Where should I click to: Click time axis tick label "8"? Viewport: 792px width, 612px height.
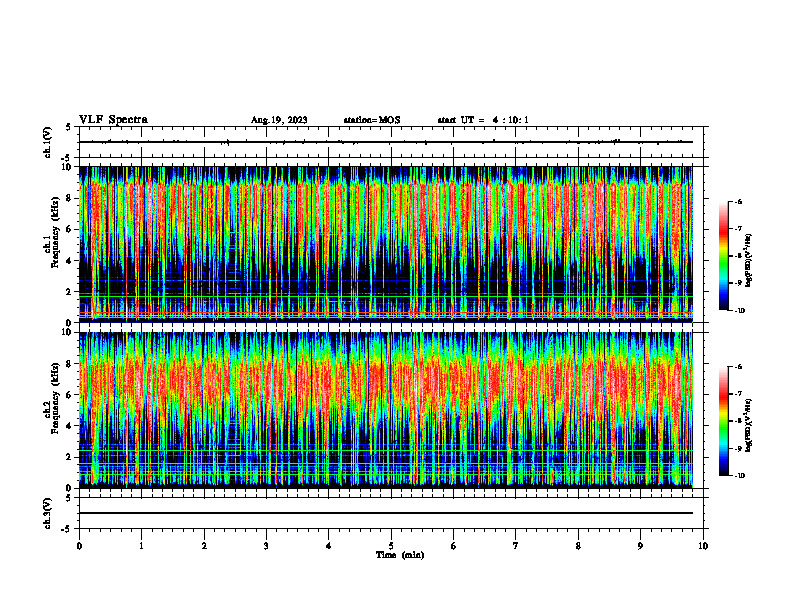[x=578, y=546]
